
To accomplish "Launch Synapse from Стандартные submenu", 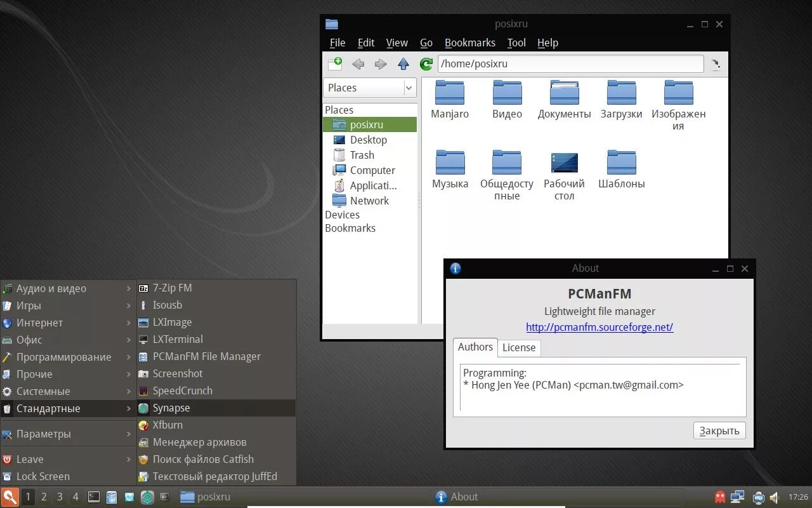I will click(216, 408).
